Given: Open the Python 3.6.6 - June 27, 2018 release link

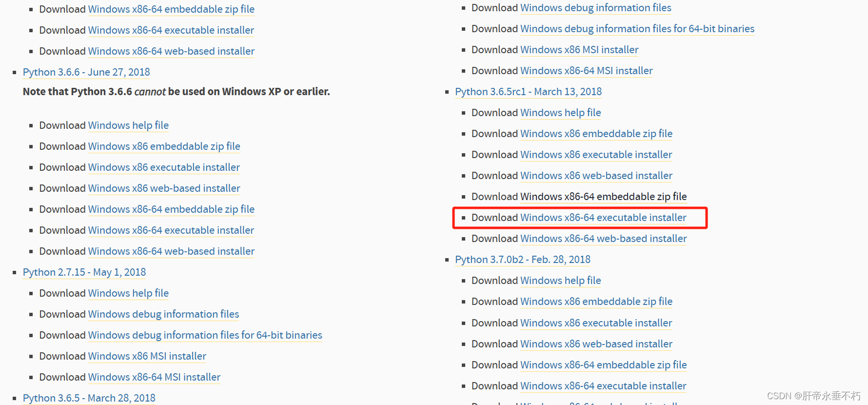Looking at the screenshot, I should click(x=86, y=72).
